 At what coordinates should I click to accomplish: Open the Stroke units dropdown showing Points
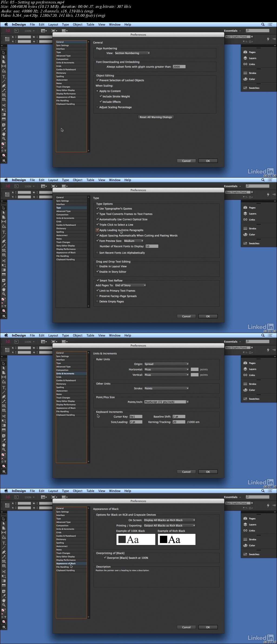tap(166, 388)
